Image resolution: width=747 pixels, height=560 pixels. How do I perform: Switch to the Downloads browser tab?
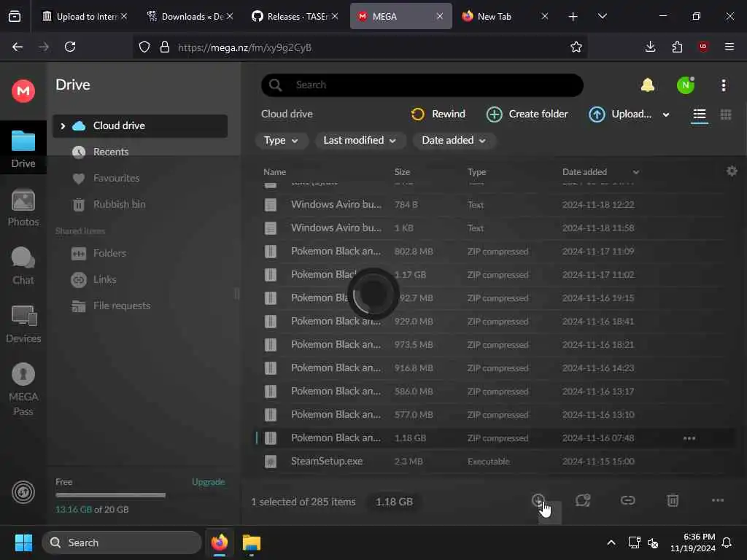coord(190,16)
